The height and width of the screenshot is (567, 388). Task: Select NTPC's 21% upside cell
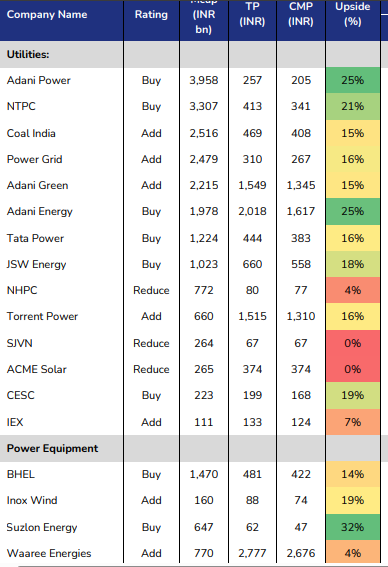[353, 106]
